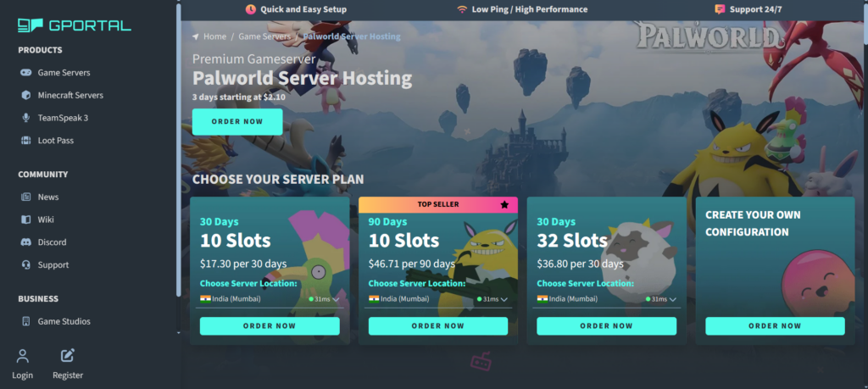Open Loot Pass in sidebar
The height and width of the screenshot is (389, 868).
pos(55,141)
